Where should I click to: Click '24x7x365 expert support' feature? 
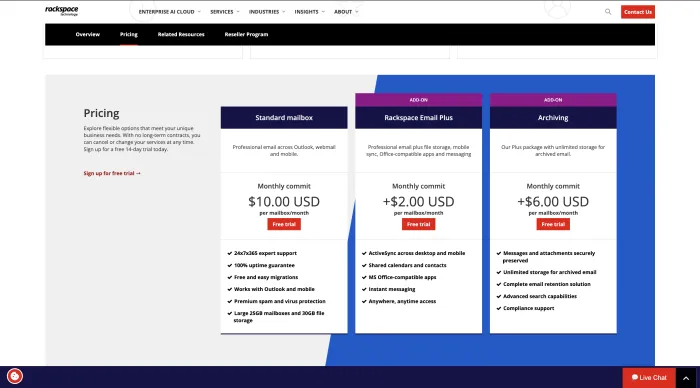[265, 253]
